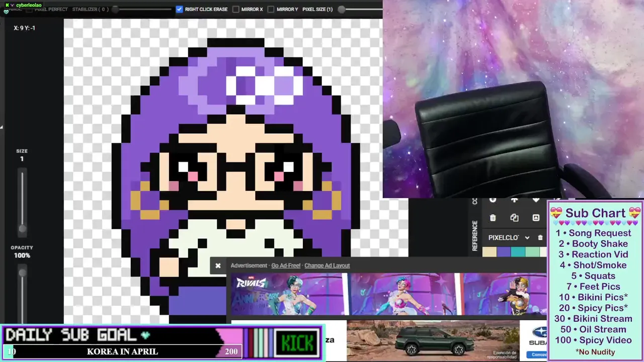The height and width of the screenshot is (362, 644).
Task: Enable the Mirror Y checkbox
Action: tap(271, 9)
